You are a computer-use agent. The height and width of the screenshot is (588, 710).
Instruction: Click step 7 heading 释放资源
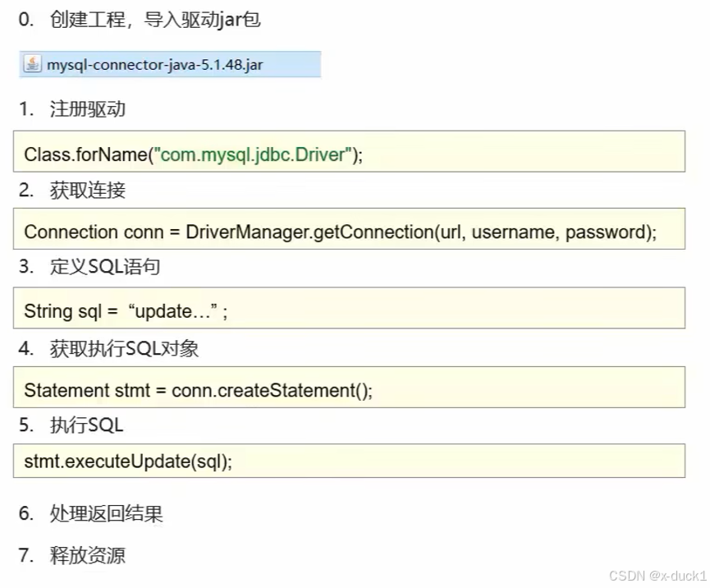point(72,555)
